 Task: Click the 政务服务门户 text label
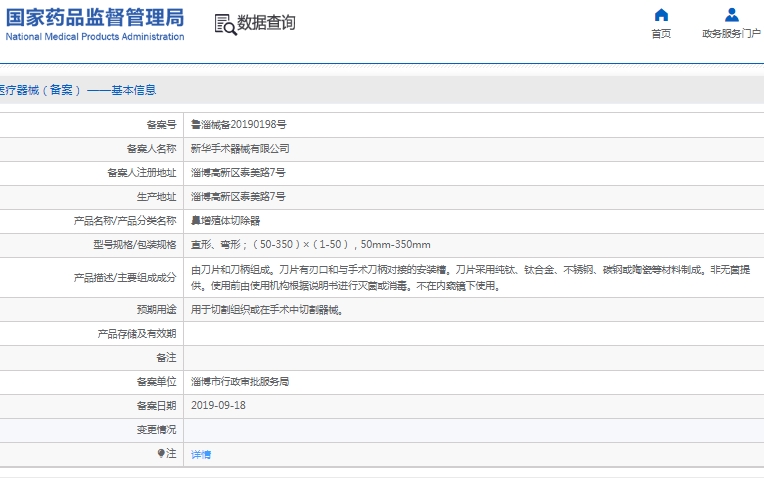coord(731,34)
